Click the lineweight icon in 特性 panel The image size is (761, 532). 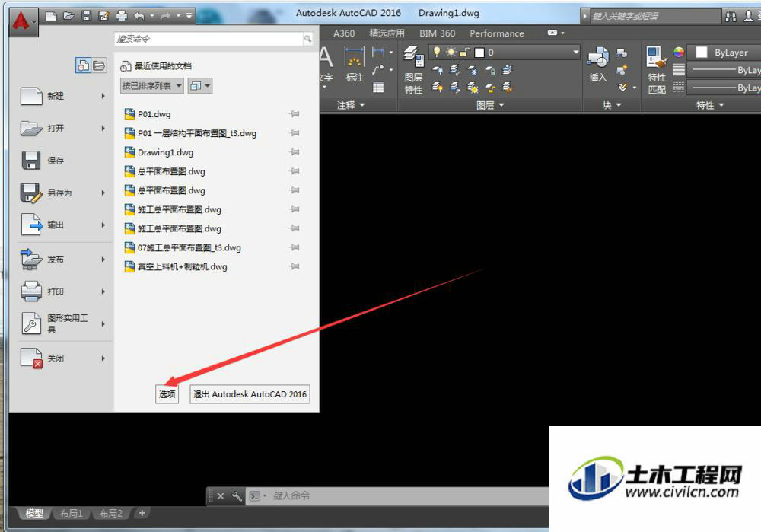click(679, 70)
